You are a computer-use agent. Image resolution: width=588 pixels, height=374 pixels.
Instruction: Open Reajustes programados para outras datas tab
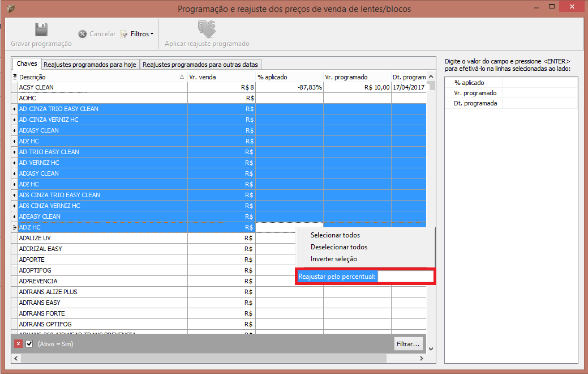(200, 65)
